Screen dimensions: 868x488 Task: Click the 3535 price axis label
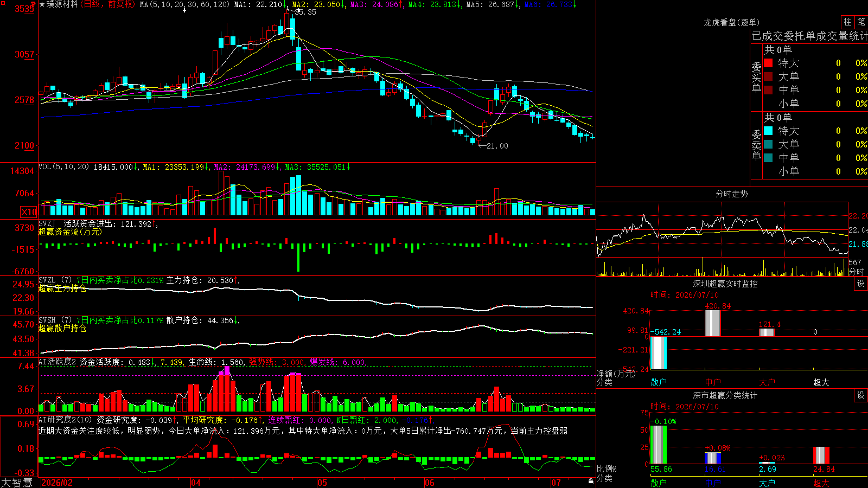point(24,9)
